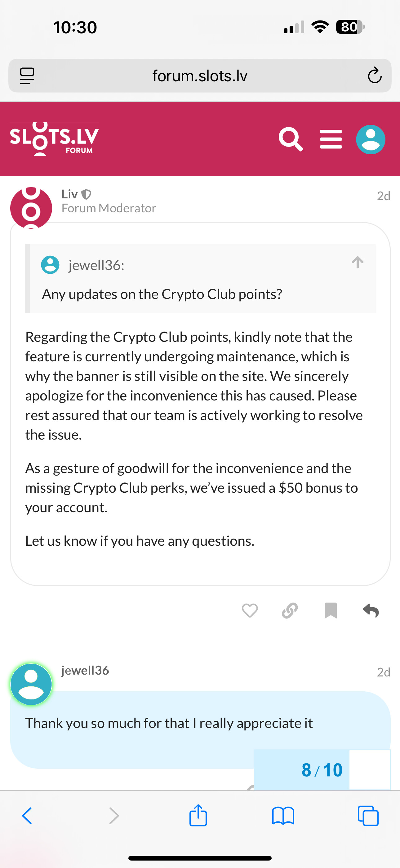Open jewell36 username on reply post
The width and height of the screenshot is (400, 868).
click(85, 670)
